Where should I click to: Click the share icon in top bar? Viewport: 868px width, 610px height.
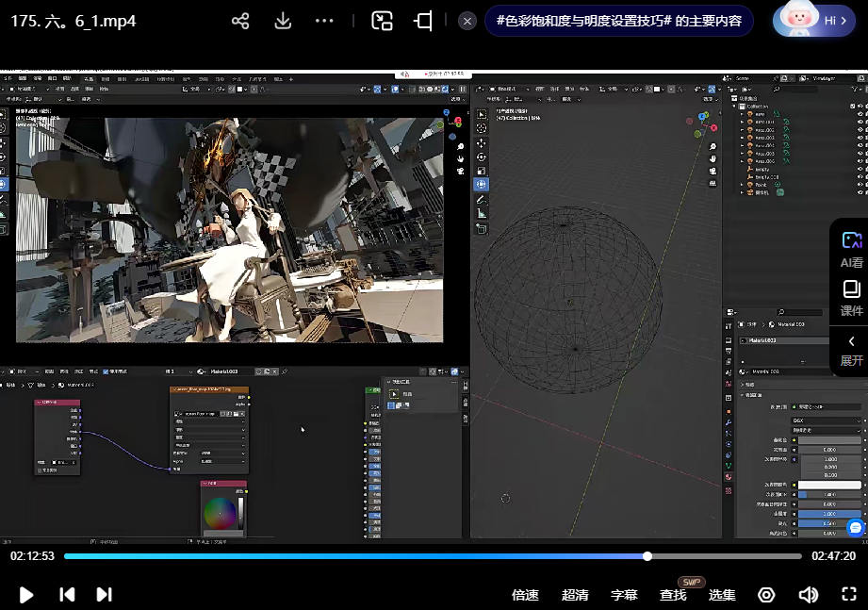pyautogui.click(x=240, y=21)
